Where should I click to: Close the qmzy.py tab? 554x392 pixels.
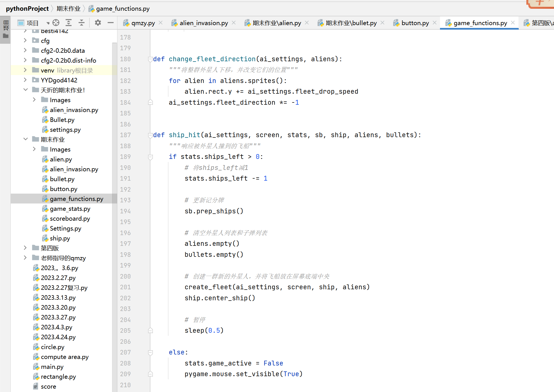point(161,23)
